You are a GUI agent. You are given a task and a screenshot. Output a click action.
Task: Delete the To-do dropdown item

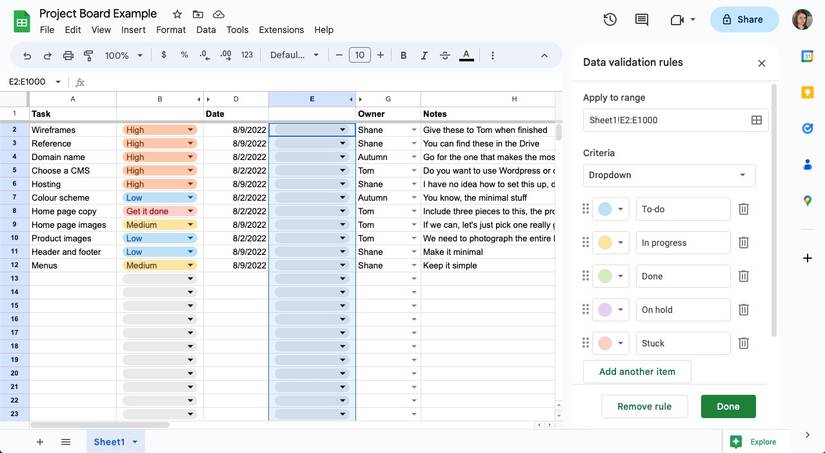coord(743,209)
